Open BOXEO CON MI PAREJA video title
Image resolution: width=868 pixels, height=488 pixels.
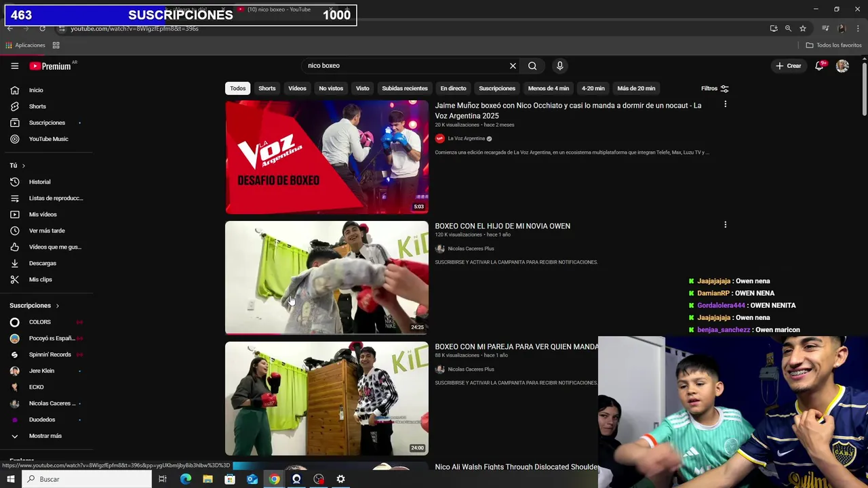[516, 346]
